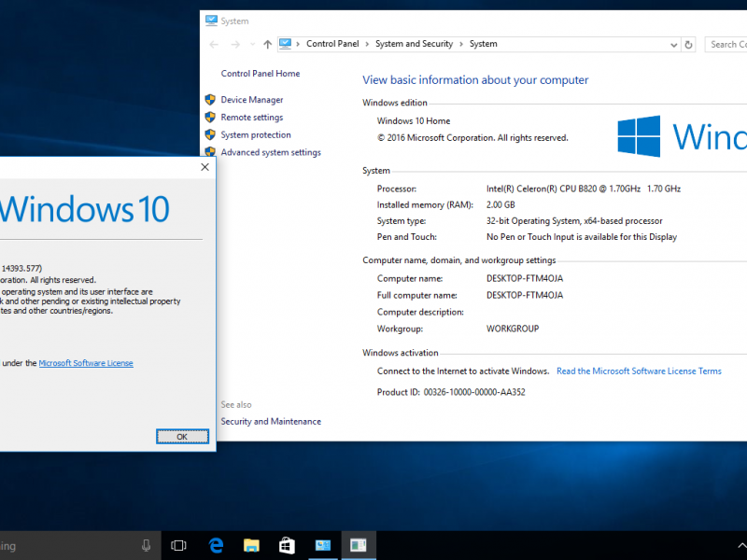
Task: Click the computer icon in the address bar
Action: coord(285,44)
